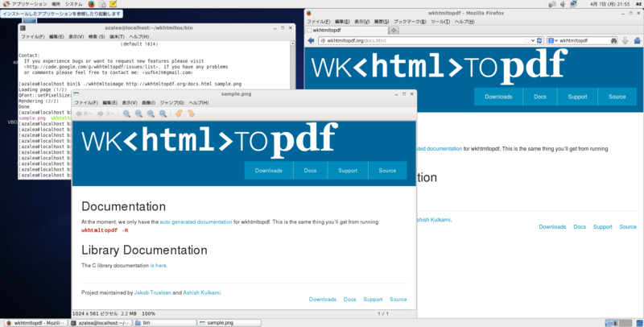Click the Firefox home button
The height and width of the screenshot is (327, 644).
(637, 40)
